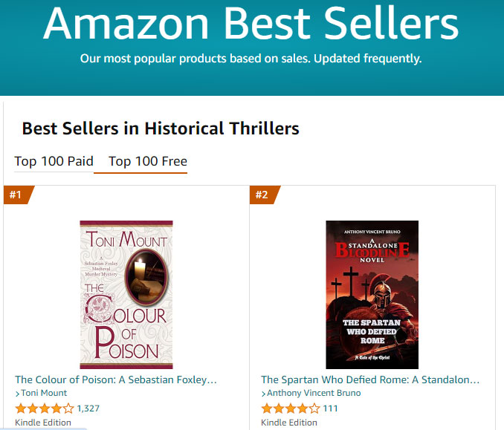Screen dimensions: 504x430
Task: Visit Toni Mount's author page
Action: pyautogui.click(x=44, y=393)
